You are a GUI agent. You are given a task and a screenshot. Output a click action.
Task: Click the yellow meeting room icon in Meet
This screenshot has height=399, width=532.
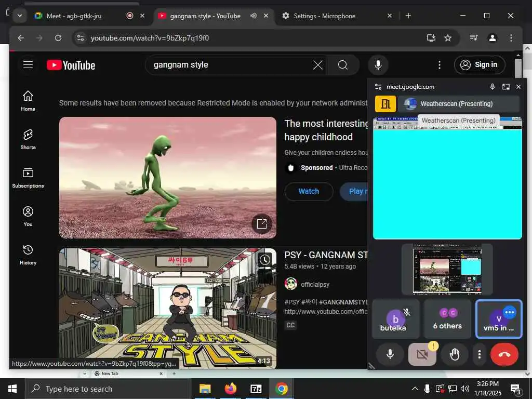point(385,104)
